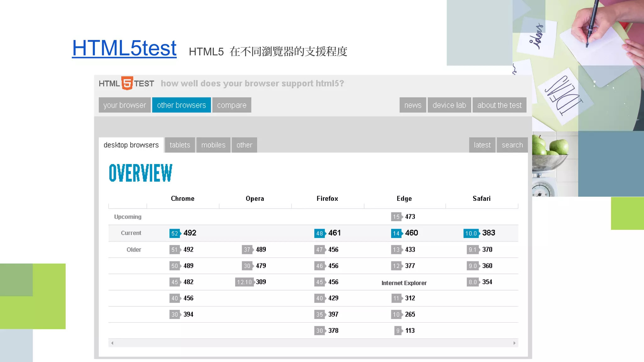Select Internet Explorer 9 score 113
The width and height of the screenshot is (644, 362).
405,331
